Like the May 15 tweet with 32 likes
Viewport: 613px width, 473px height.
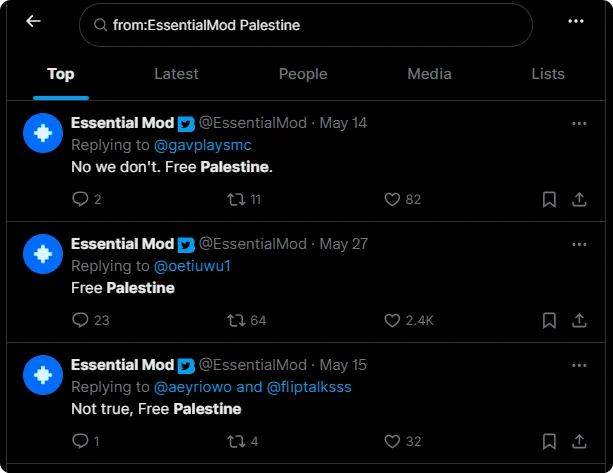point(392,441)
